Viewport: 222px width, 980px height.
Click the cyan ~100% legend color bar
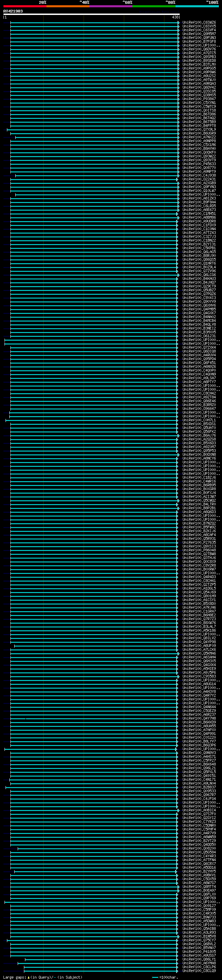click(197, 6)
